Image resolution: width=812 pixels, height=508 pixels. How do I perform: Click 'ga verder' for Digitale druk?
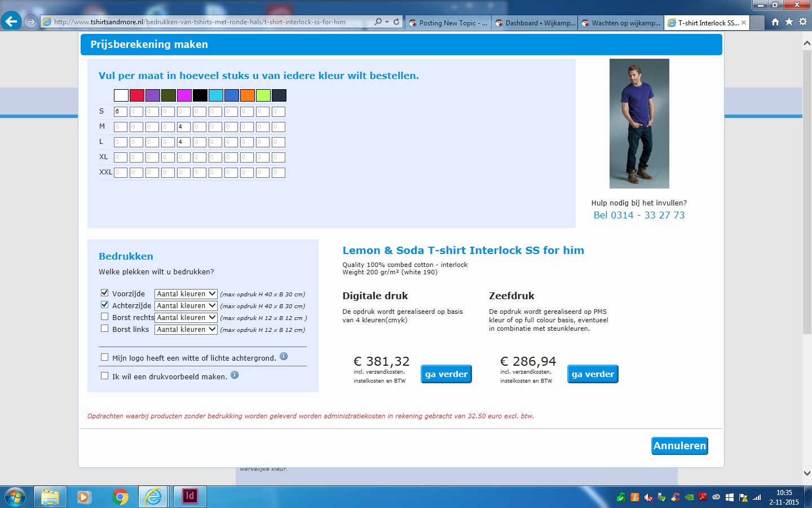pyautogui.click(x=446, y=374)
